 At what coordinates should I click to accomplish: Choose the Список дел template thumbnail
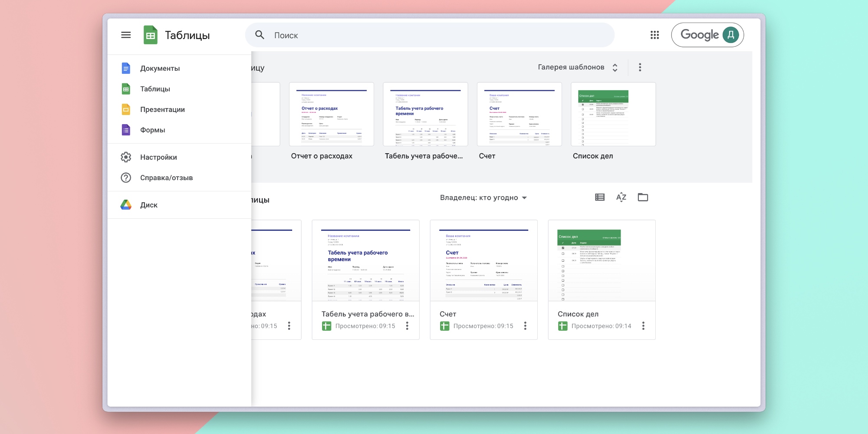[613, 114]
